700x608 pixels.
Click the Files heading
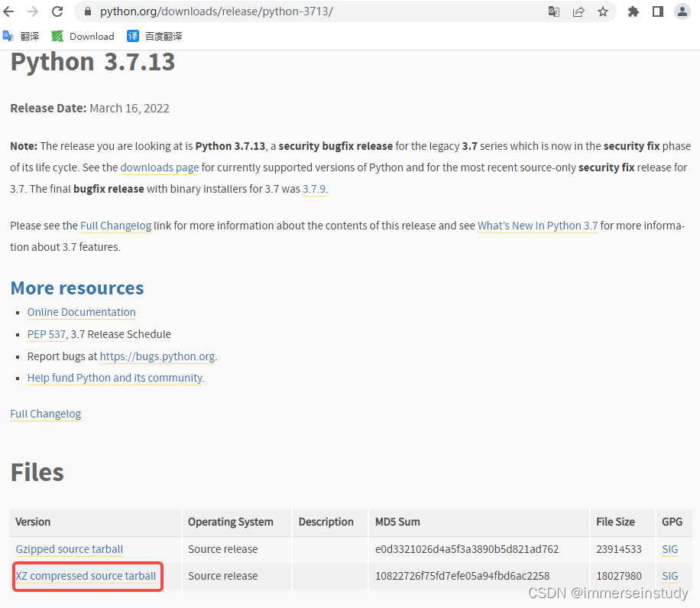coord(37,473)
